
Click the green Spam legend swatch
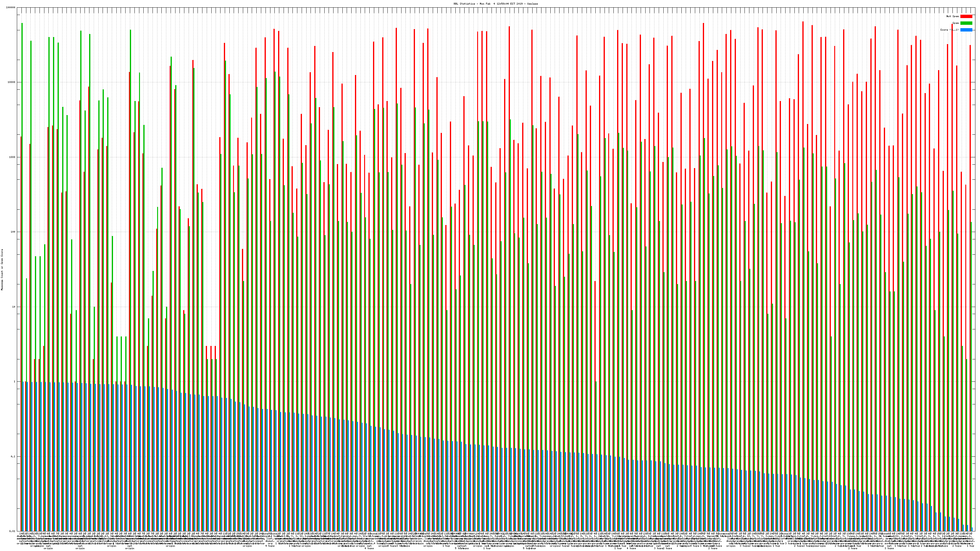point(966,23)
